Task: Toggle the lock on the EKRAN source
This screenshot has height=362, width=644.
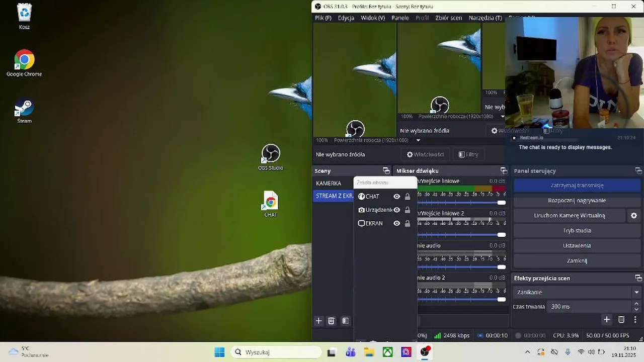Action: 408,223
